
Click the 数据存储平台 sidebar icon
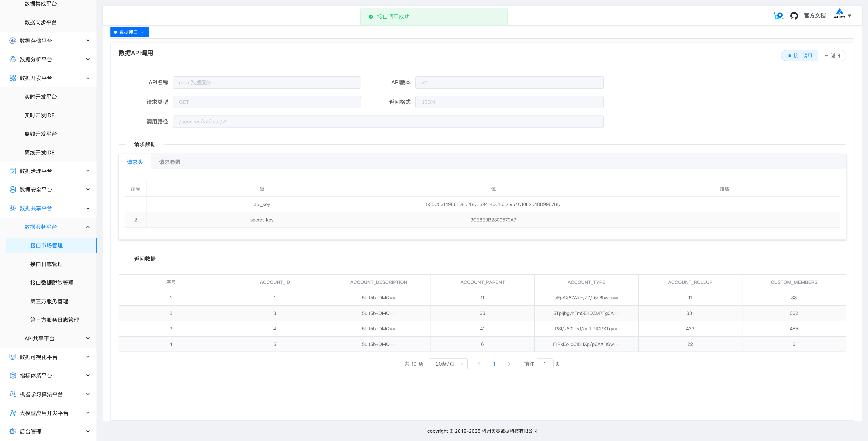[13, 41]
